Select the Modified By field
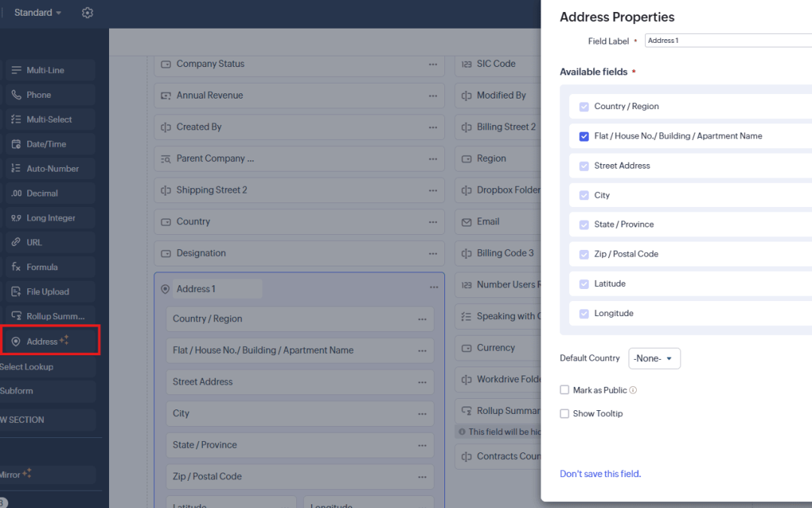This screenshot has width=812, height=508. 498,96
